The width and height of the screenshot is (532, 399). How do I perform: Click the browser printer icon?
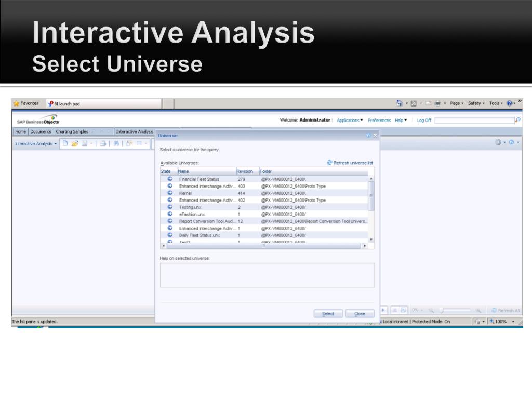[x=437, y=103]
